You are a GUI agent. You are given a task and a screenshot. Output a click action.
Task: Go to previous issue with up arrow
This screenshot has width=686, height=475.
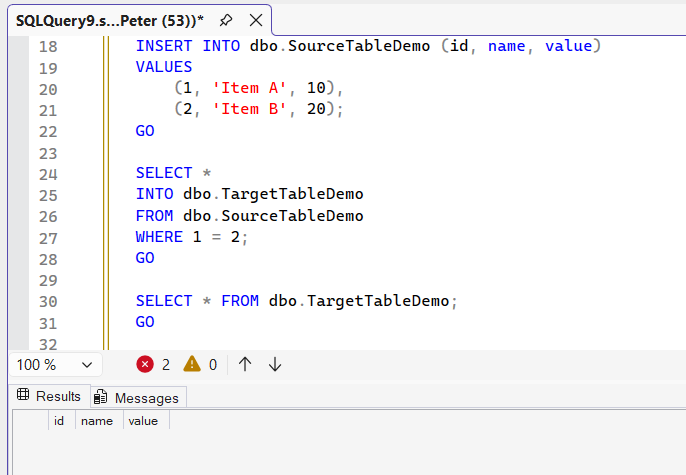pyautogui.click(x=245, y=365)
